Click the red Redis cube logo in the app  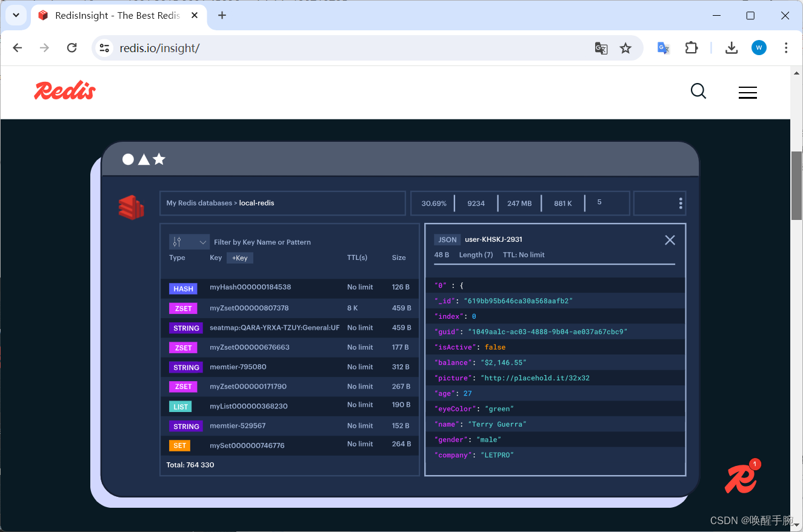click(131, 207)
